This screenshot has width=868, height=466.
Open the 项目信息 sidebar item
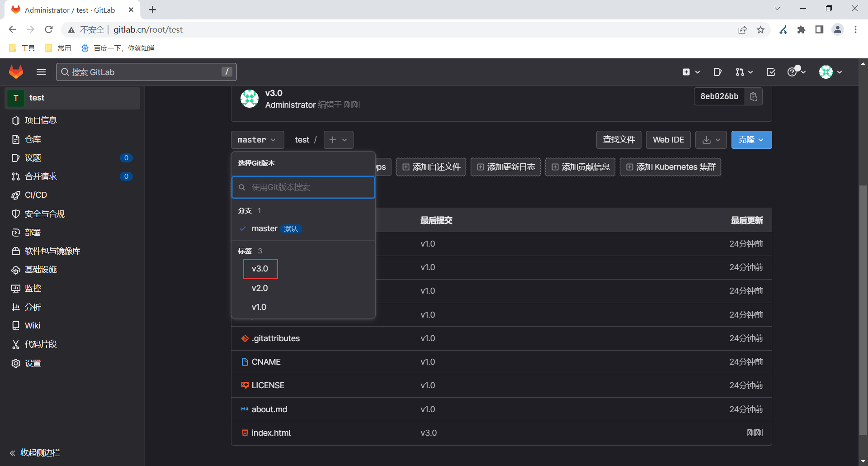(72, 120)
